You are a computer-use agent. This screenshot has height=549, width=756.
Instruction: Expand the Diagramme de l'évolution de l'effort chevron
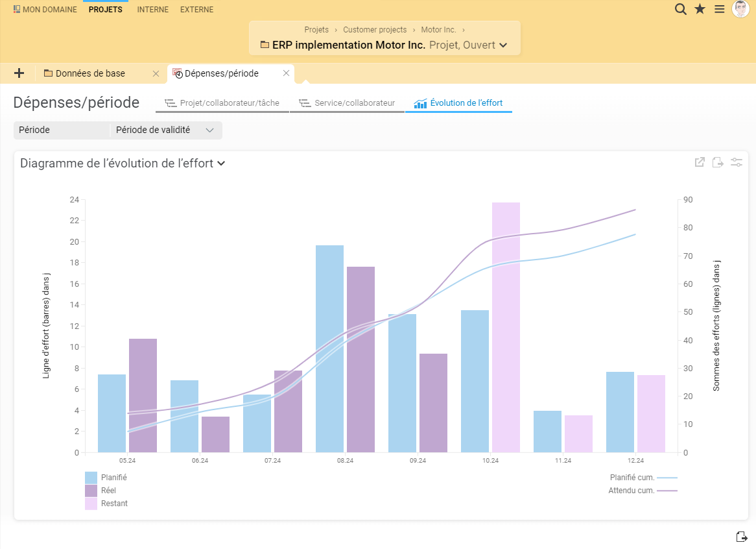[x=221, y=164]
